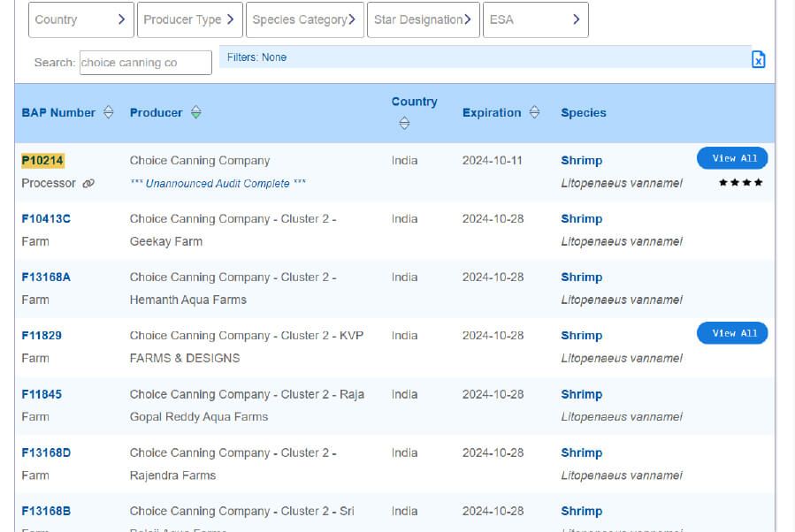Open the ESA filter dropdown
Screen dimensions: 795x532
(535, 19)
